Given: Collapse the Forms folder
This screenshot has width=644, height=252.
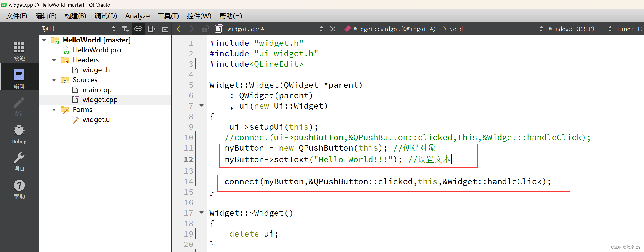Looking at the screenshot, I should [54, 110].
